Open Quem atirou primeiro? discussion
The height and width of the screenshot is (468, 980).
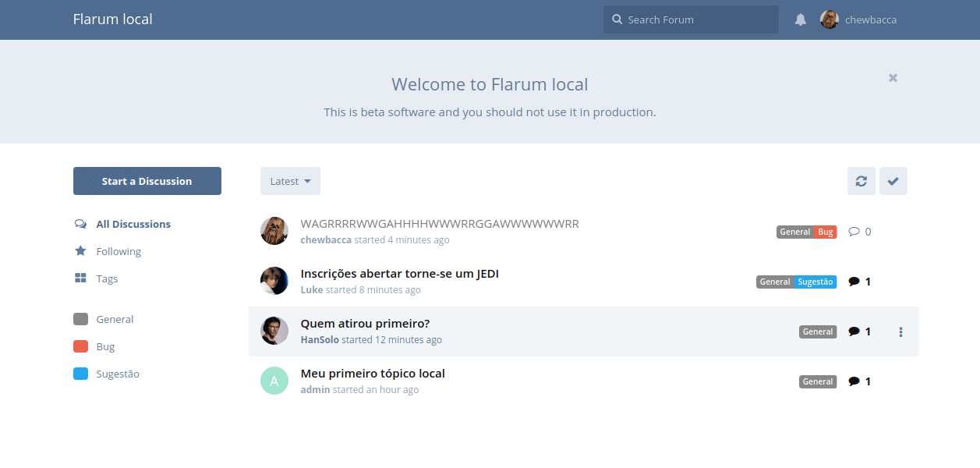point(365,324)
